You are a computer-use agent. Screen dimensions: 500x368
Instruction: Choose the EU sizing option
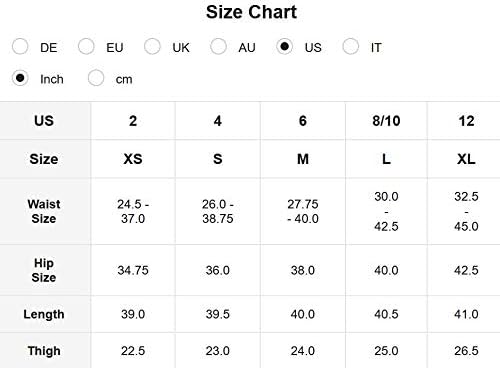point(86,46)
